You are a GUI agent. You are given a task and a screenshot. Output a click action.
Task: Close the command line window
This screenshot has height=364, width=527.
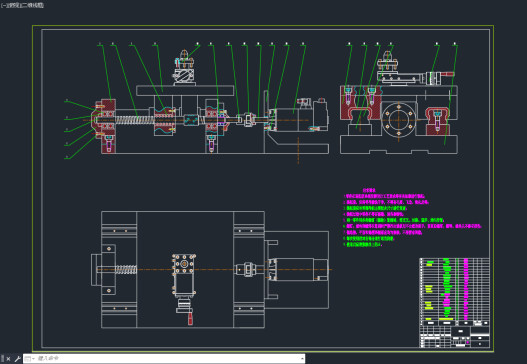click(x=8, y=359)
